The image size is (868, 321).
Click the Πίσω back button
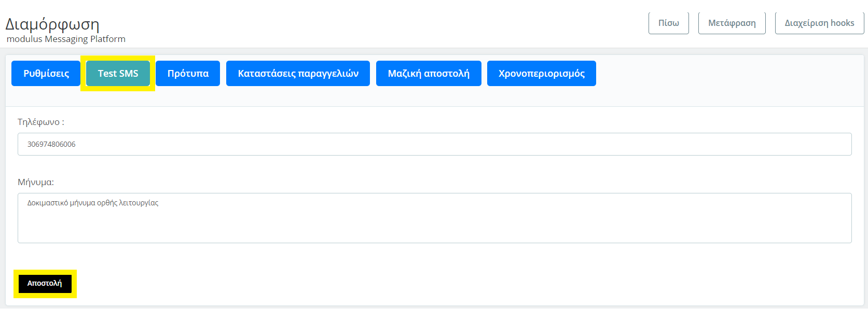tap(668, 23)
